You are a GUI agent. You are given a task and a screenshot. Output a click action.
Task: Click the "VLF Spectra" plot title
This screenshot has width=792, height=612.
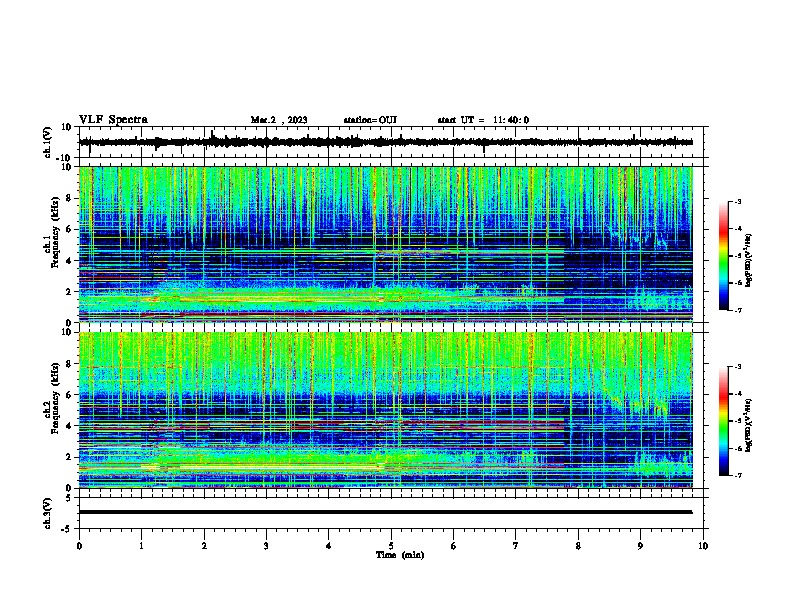click(x=113, y=119)
